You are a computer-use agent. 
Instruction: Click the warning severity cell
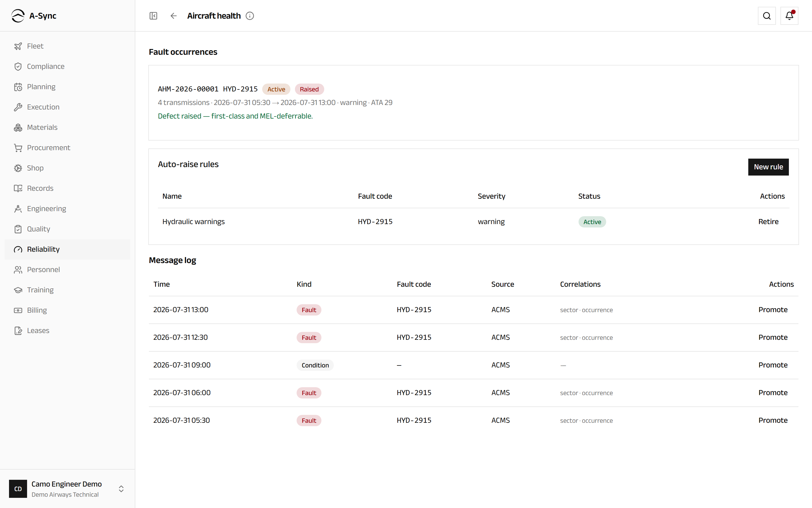click(491, 222)
